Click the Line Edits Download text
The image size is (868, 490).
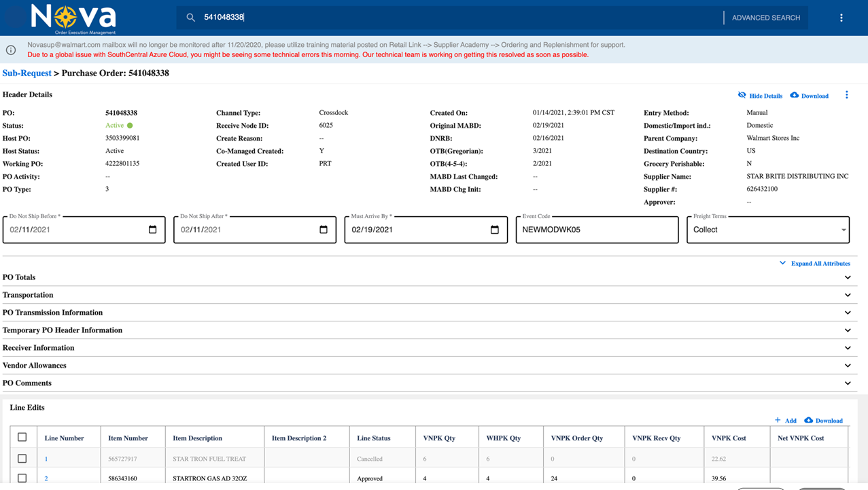(829, 421)
